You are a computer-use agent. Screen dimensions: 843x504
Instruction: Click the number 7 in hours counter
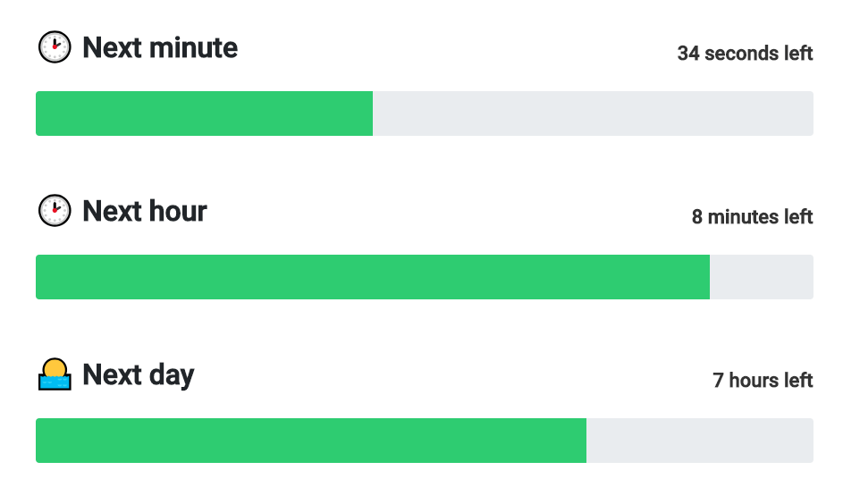(718, 381)
